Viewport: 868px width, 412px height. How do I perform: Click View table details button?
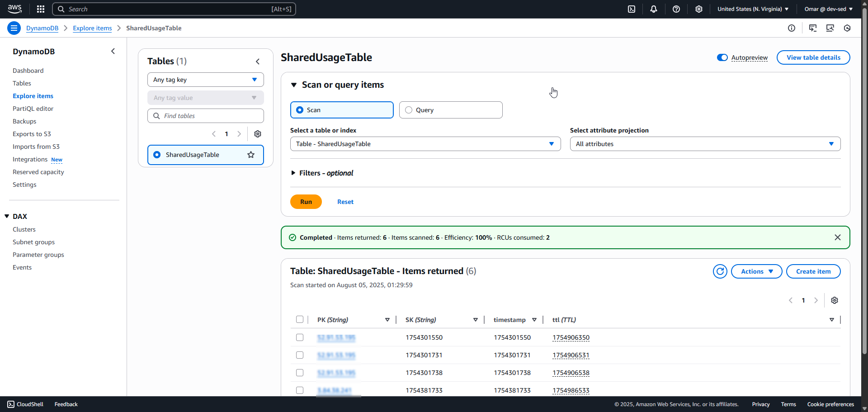point(813,57)
